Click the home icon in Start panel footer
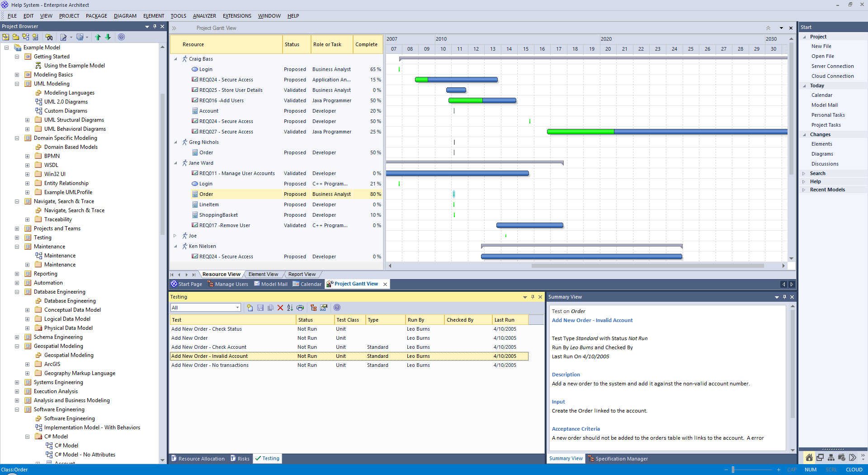This screenshot has height=475, width=868. click(809, 457)
